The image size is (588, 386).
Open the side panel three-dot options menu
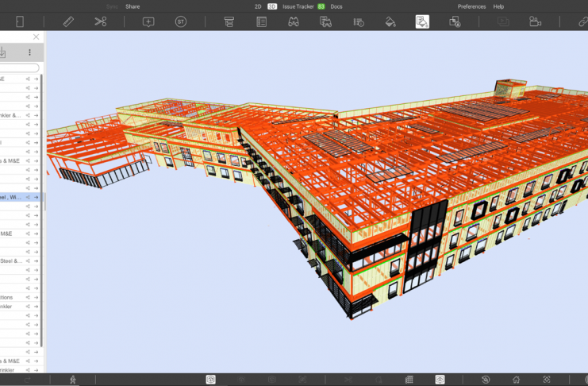[29, 52]
